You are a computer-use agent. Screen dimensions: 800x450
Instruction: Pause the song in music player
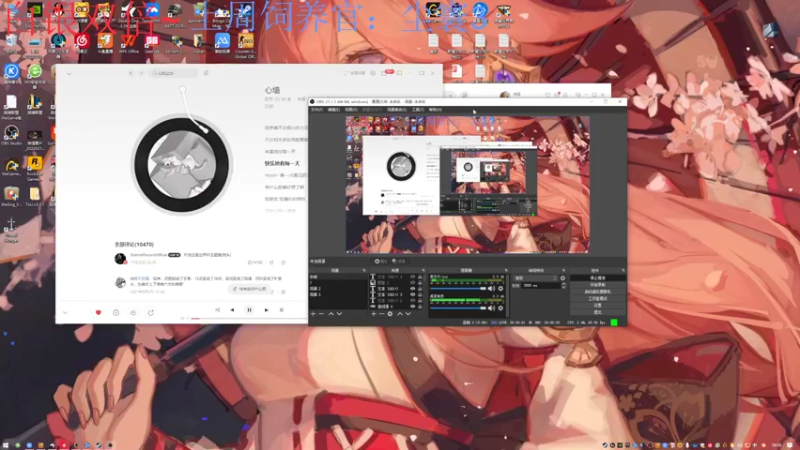pyautogui.click(x=249, y=310)
